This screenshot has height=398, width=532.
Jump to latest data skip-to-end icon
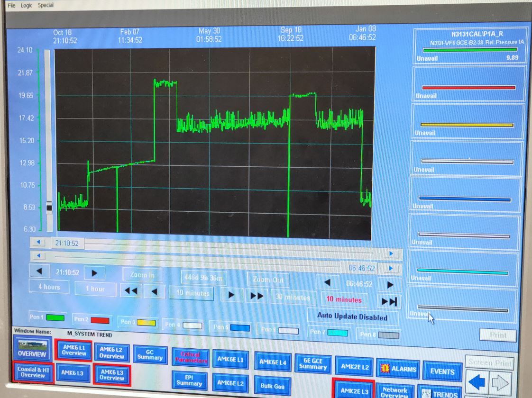coord(389,301)
